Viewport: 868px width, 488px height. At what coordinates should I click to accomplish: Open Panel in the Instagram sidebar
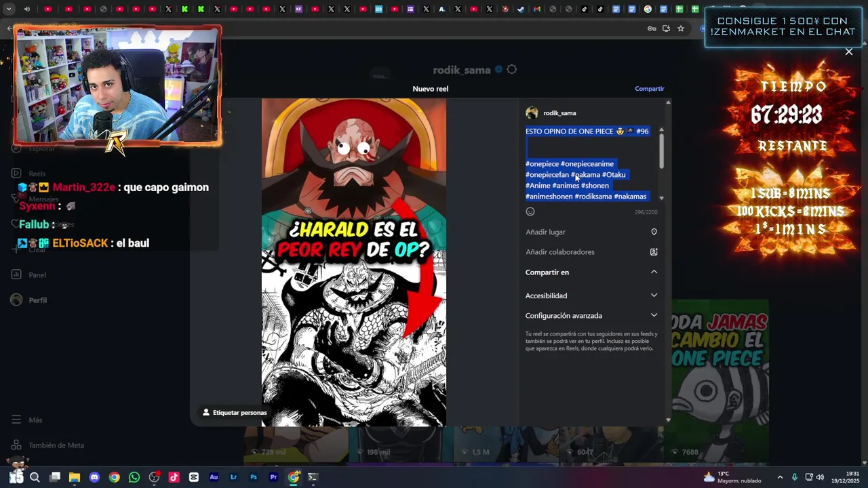pos(29,275)
